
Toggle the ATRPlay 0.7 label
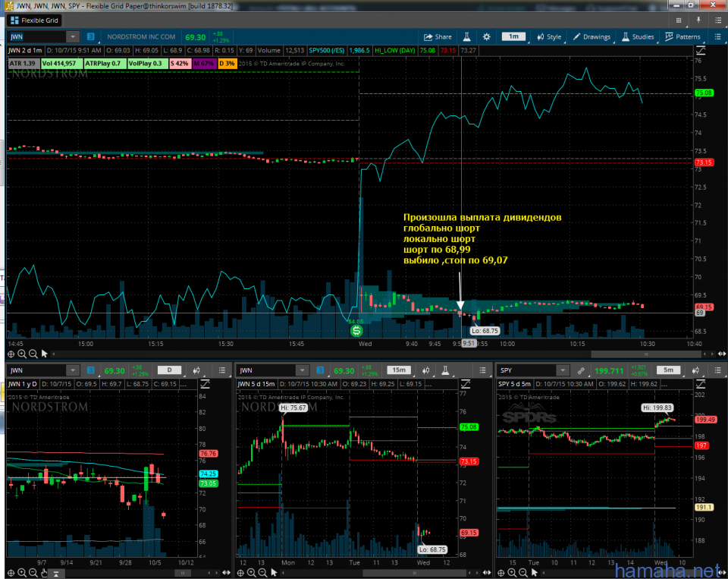105,63
